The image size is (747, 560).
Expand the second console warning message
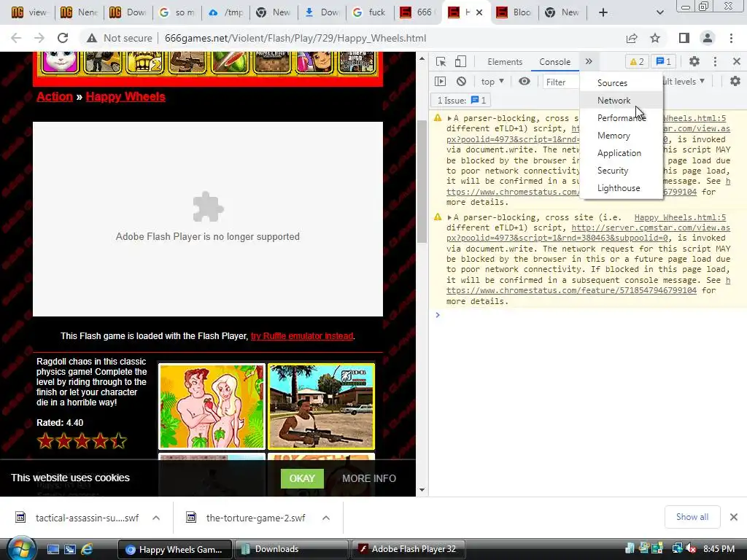click(x=449, y=217)
